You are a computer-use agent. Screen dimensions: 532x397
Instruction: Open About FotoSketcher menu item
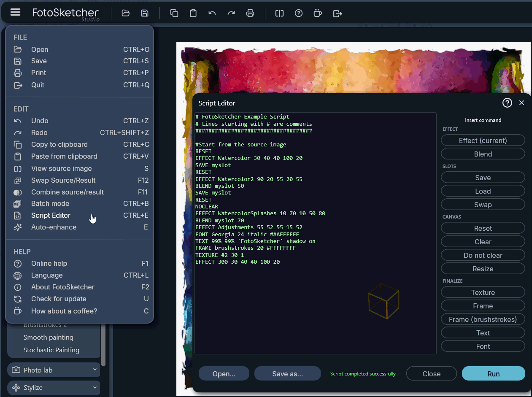(79, 287)
